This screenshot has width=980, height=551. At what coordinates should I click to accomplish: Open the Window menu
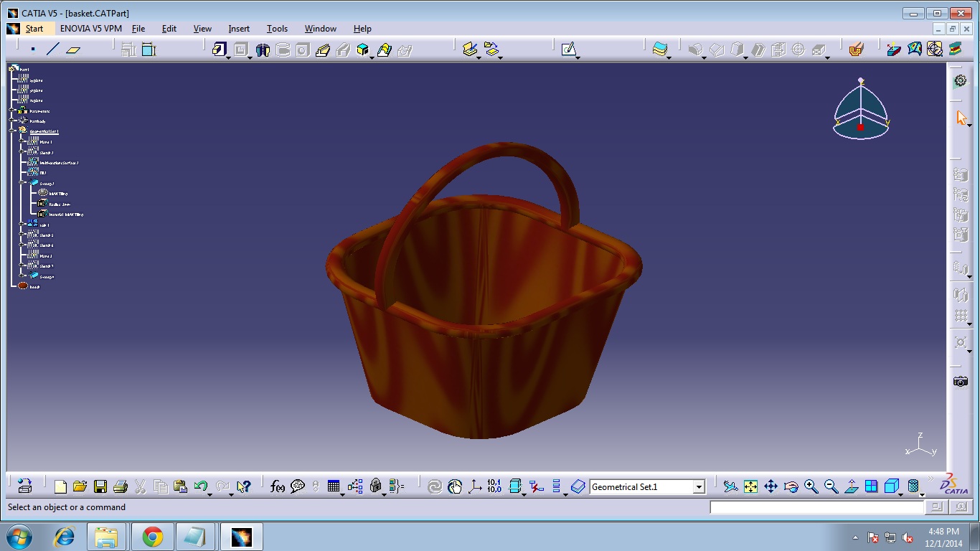[321, 29]
